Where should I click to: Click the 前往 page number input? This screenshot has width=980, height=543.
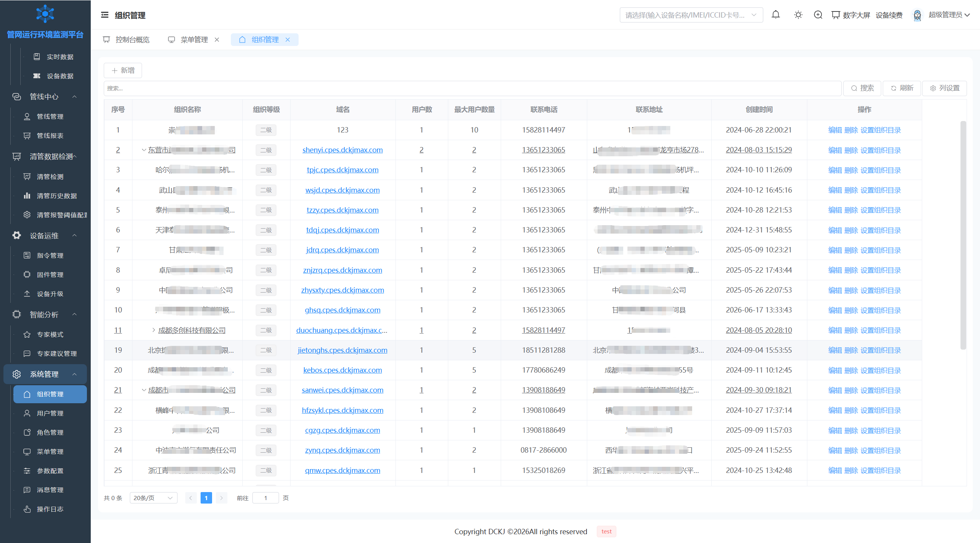coord(265,498)
